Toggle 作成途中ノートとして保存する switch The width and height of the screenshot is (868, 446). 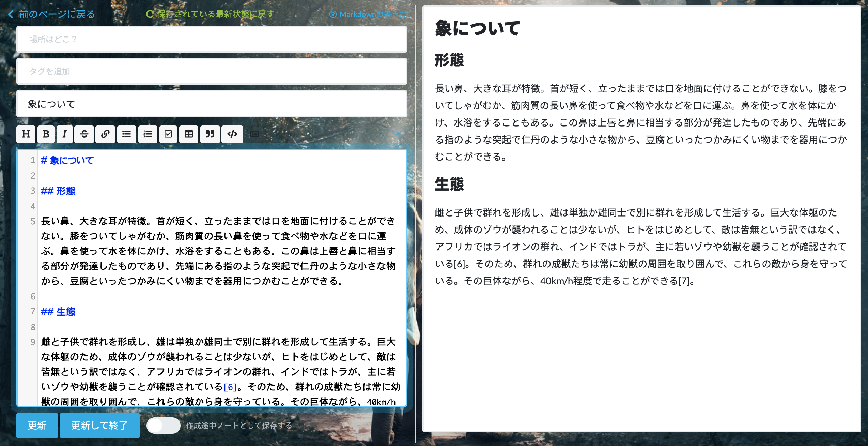[x=164, y=426]
